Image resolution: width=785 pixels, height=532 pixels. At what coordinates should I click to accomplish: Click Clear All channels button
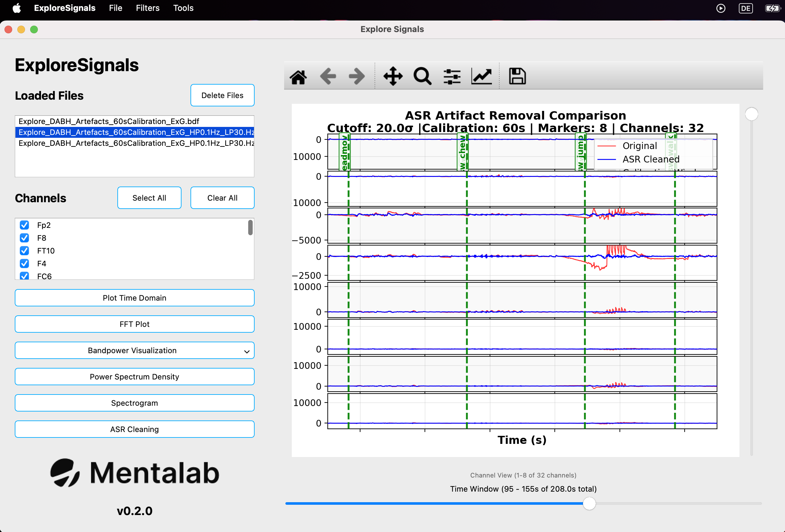click(222, 198)
